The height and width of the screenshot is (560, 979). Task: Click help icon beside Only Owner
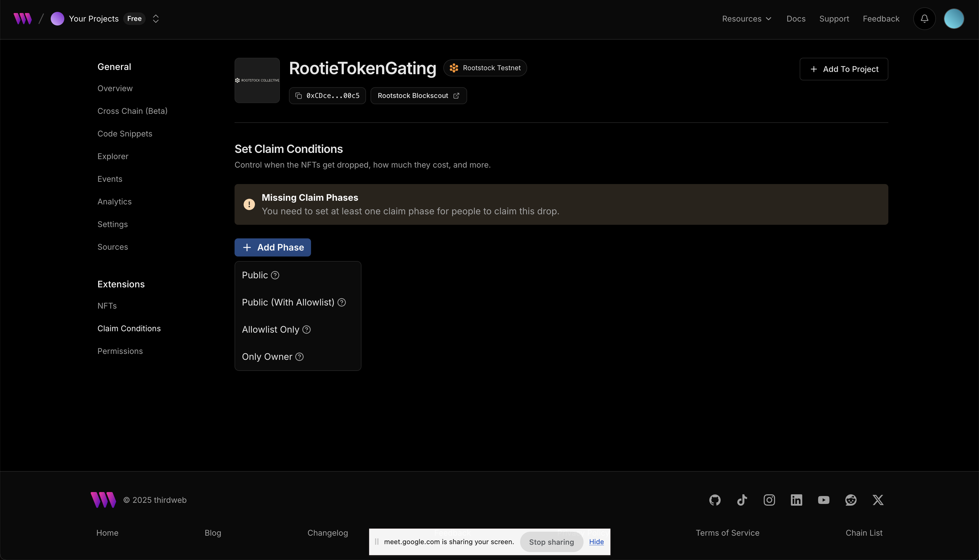[x=299, y=357]
